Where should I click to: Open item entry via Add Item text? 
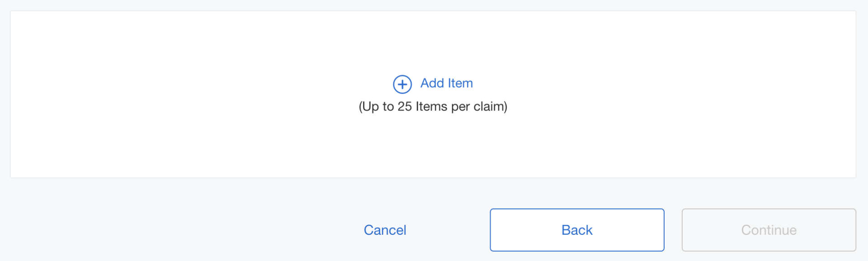point(446,83)
